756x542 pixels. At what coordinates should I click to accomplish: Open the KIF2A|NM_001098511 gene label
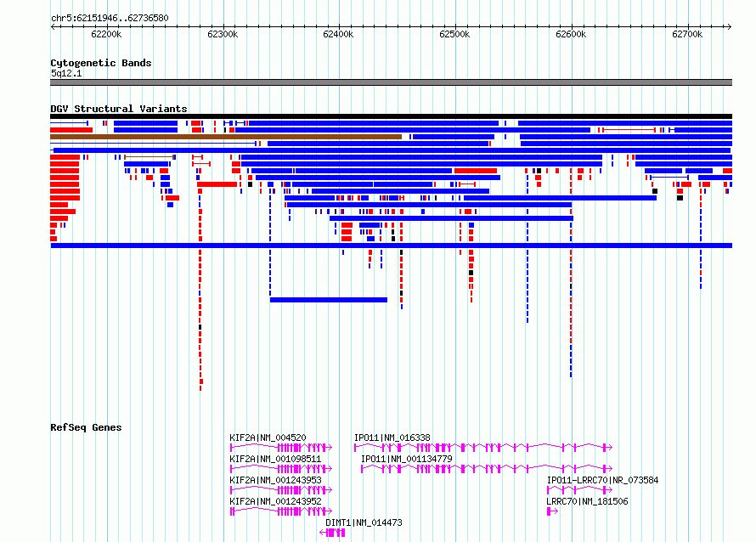point(275,459)
